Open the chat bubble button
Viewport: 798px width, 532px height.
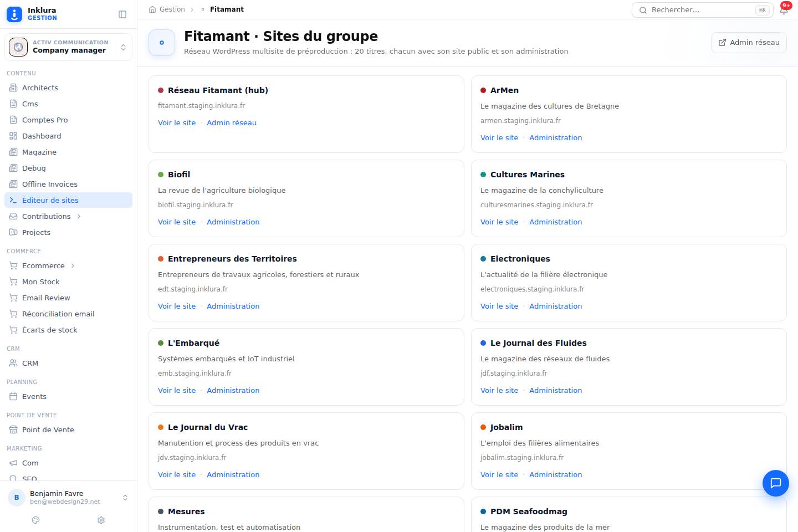pyautogui.click(x=776, y=483)
